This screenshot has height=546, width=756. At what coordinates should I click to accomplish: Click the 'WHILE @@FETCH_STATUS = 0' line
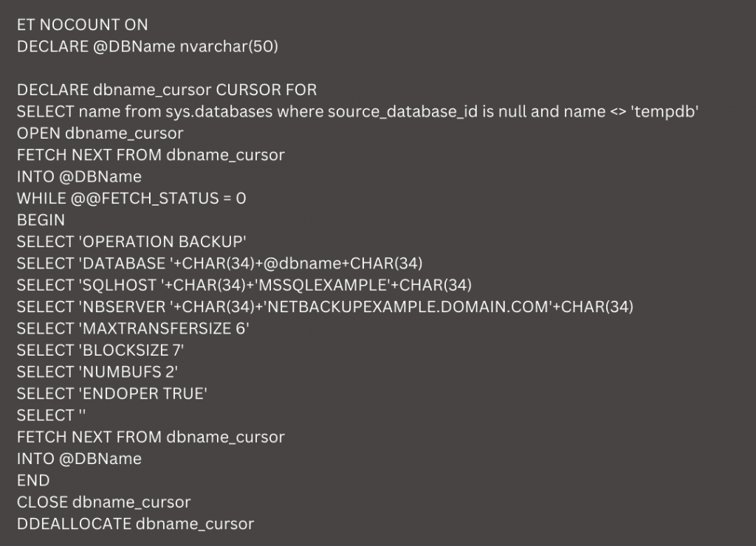point(131,198)
